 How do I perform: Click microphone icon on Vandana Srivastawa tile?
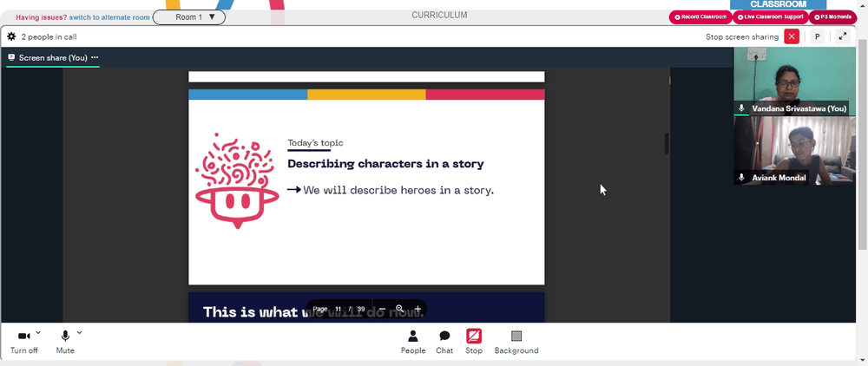click(742, 108)
